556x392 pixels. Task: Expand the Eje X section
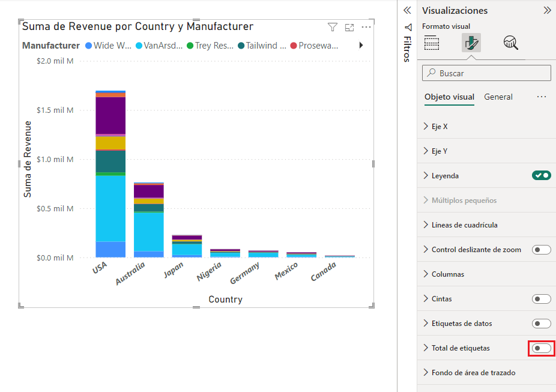click(426, 126)
